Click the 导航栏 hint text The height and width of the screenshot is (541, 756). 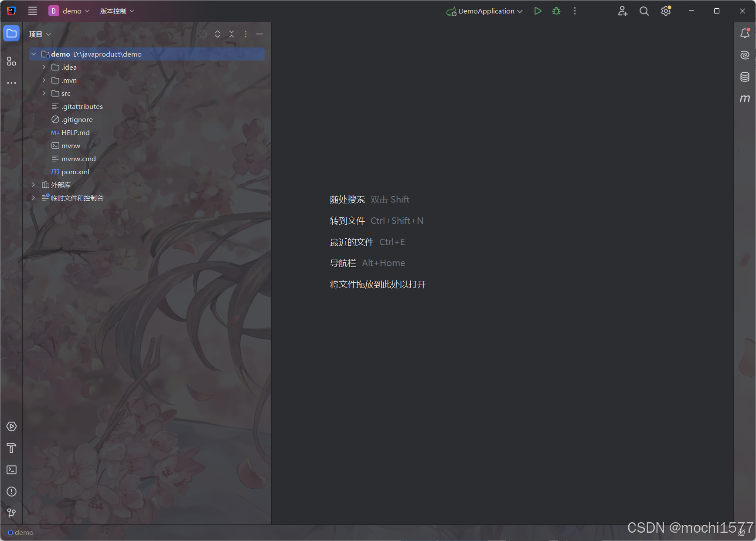pos(343,263)
